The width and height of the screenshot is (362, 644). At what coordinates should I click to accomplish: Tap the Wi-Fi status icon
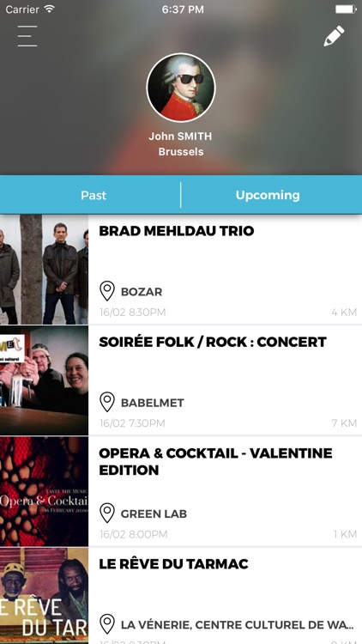click(x=50, y=9)
